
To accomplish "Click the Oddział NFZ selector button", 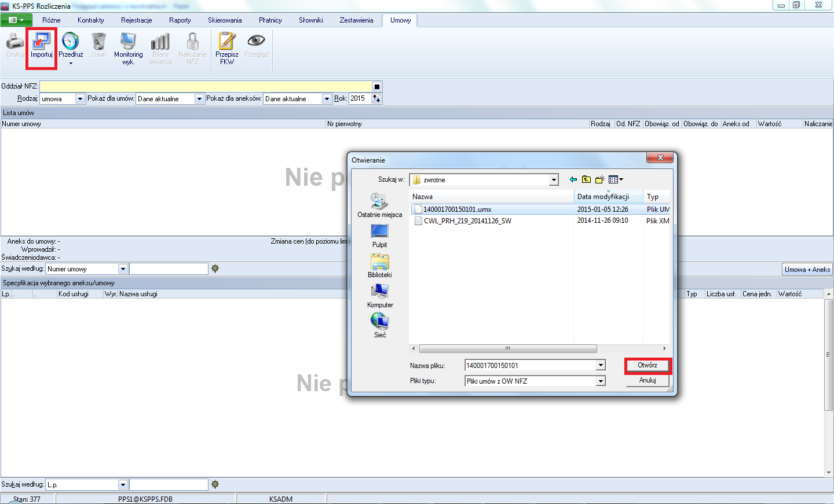I will tap(376, 86).
